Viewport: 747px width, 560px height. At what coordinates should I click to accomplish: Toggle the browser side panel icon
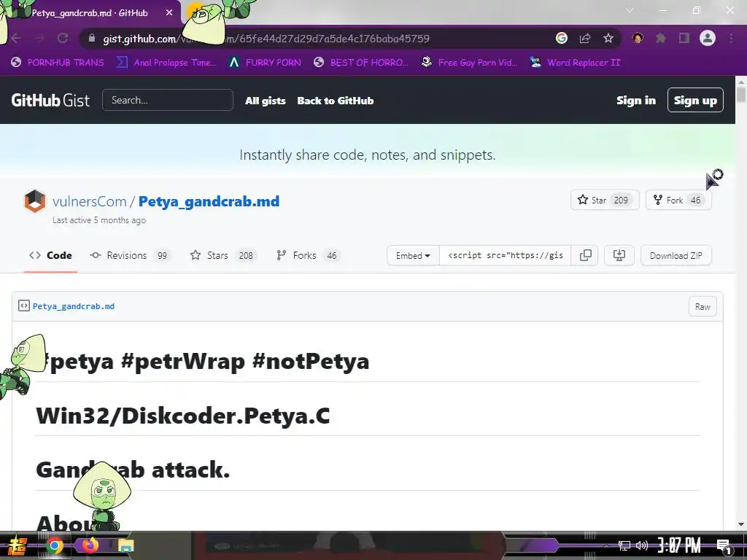tap(684, 38)
